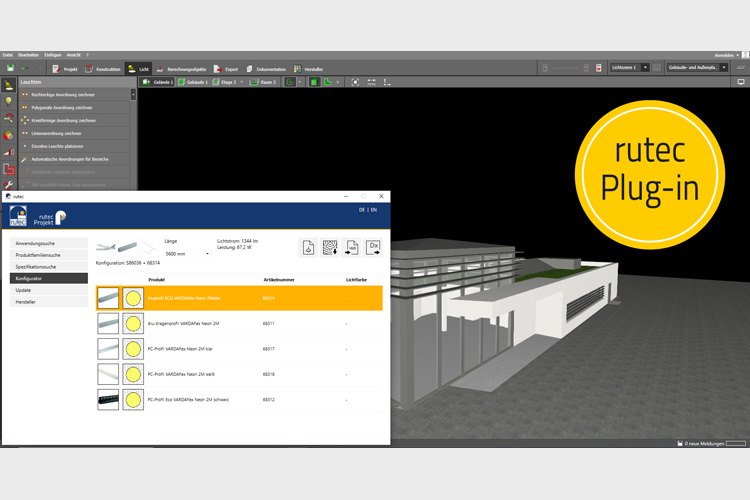Screen dimensions: 750x500
Task: Click the Leuchten panel scrollbar arrow
Action: (x=133, y=95)
